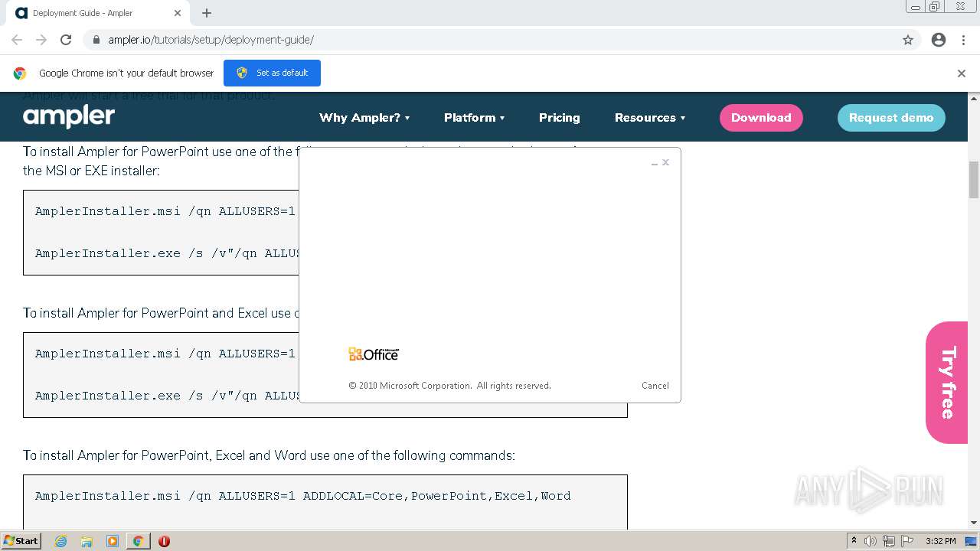Click the PowerPoint, Excel, Word ADDLOCAL command
Screen dimensions: 980x551
tap(302, 496)
